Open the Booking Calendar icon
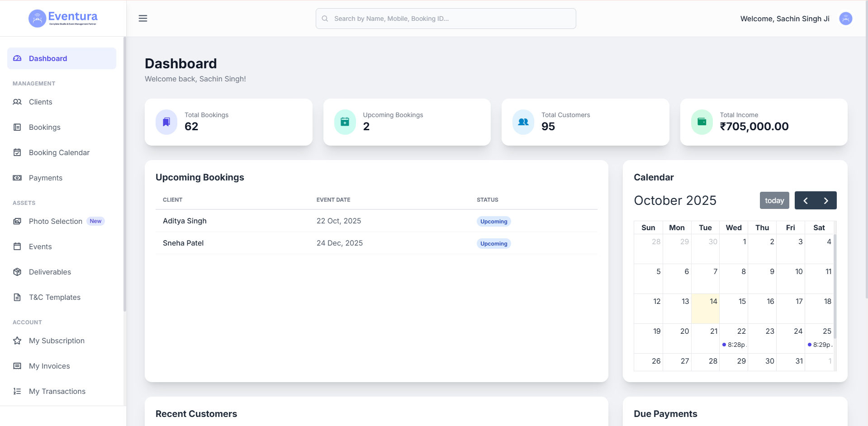The width and height of the screenshot is (868, 426). (17, 152)
